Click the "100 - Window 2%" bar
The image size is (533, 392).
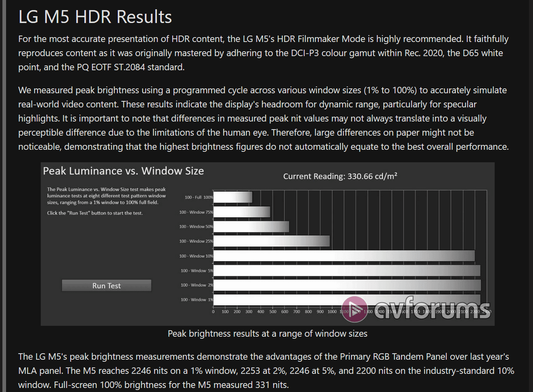347,285
